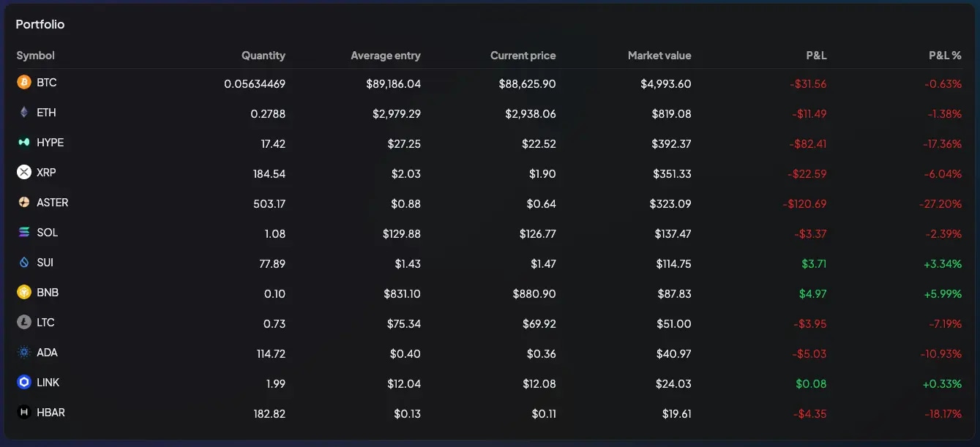Select the Portfolio heading
Screen dimensions: 980x447
pyautogui.click(x=40, y=23)
